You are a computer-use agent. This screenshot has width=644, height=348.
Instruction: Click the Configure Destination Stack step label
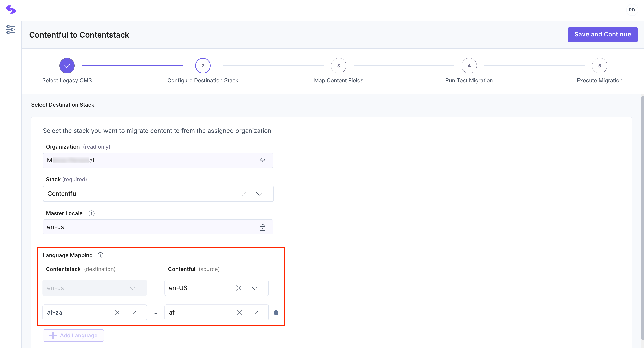[x=203, y=80]
